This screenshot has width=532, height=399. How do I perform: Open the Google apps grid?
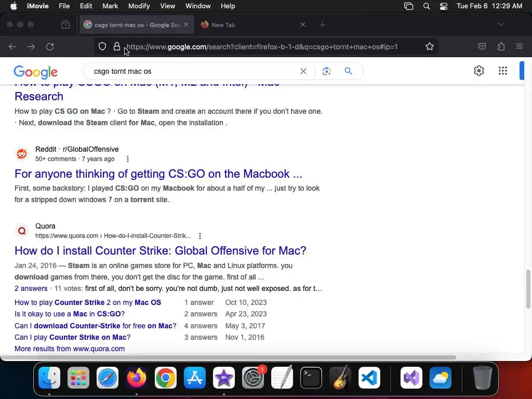click(502, 71)
